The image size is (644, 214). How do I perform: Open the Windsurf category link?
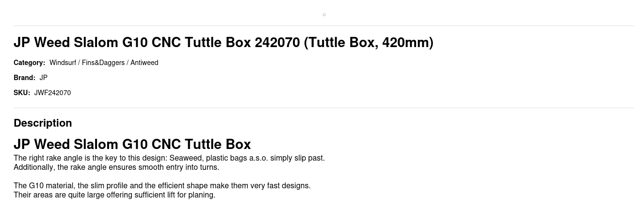point(63,63)
